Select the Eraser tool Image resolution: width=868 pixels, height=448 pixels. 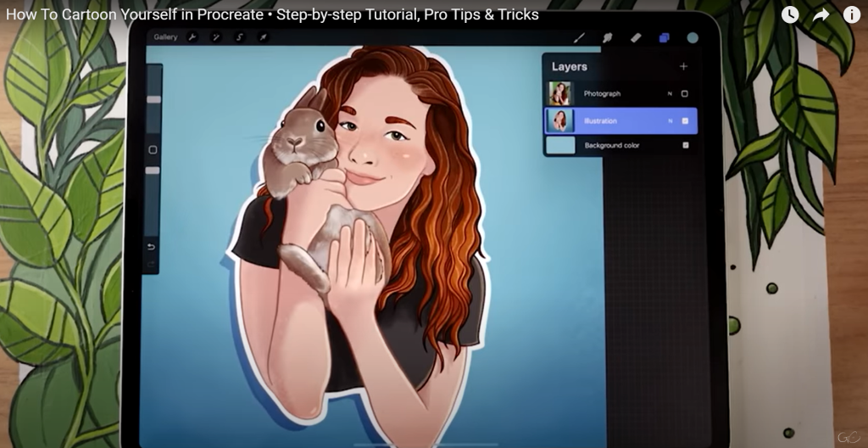tap(636, 37)
